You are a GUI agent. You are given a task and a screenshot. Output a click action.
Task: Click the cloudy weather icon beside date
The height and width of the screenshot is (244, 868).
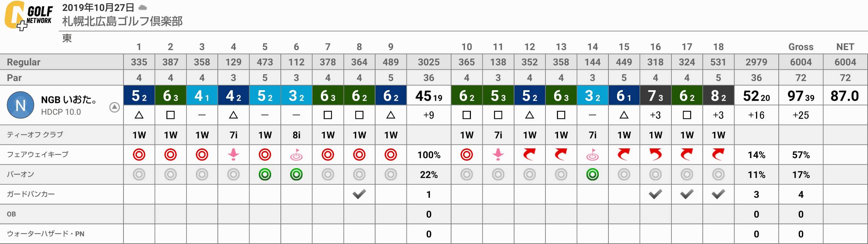pos(143,7)
